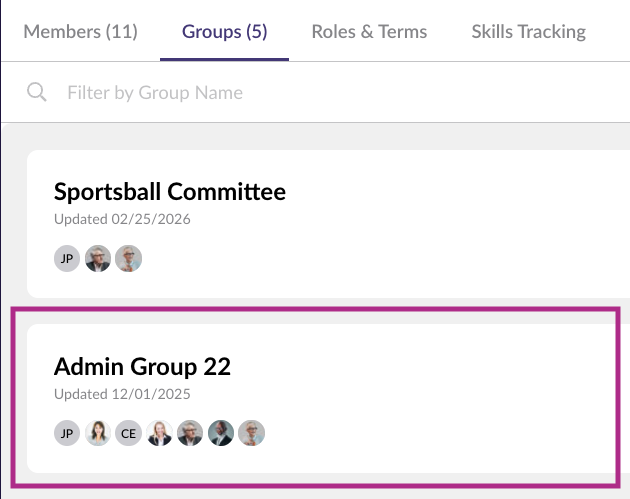Viewport: 630px width, 499px height.
Task: Click the Updated 02/25/2026 date text
Action: click(x=122, y=219)
